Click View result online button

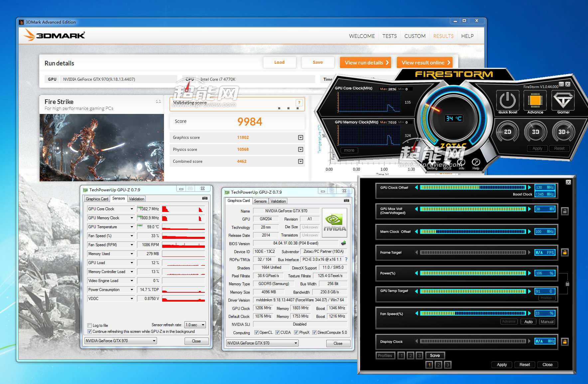(425, 62)
